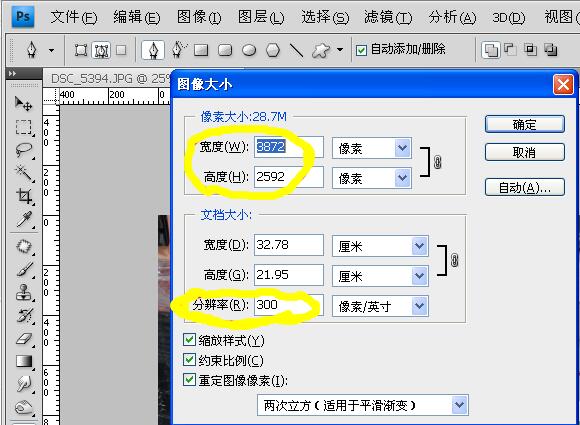The height and width of the screenshot is (425, 580).
Task: Open the 3D(D) menu
Action: 509,17
